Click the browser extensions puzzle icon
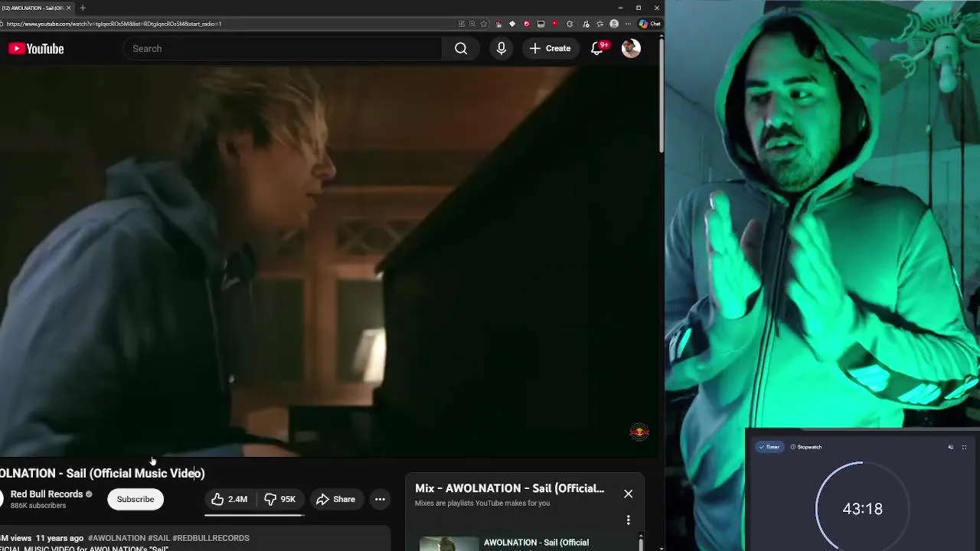Viewport: 980px width, 551px height. [x=570, y=24]
